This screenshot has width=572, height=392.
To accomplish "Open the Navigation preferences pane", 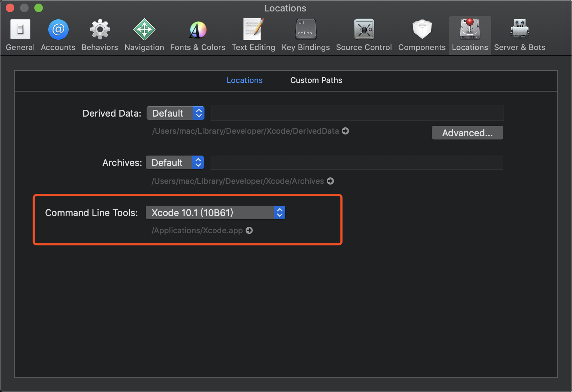I will point(144,35).
